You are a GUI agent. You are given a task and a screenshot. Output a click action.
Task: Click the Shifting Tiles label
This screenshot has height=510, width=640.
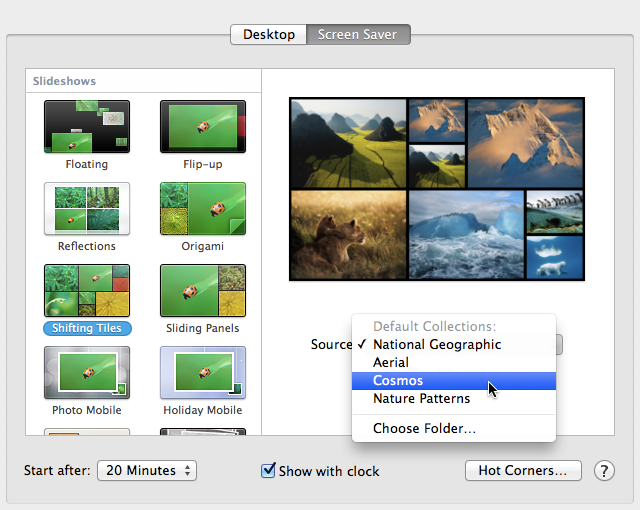pyautogui.click(x=87, y=328)
